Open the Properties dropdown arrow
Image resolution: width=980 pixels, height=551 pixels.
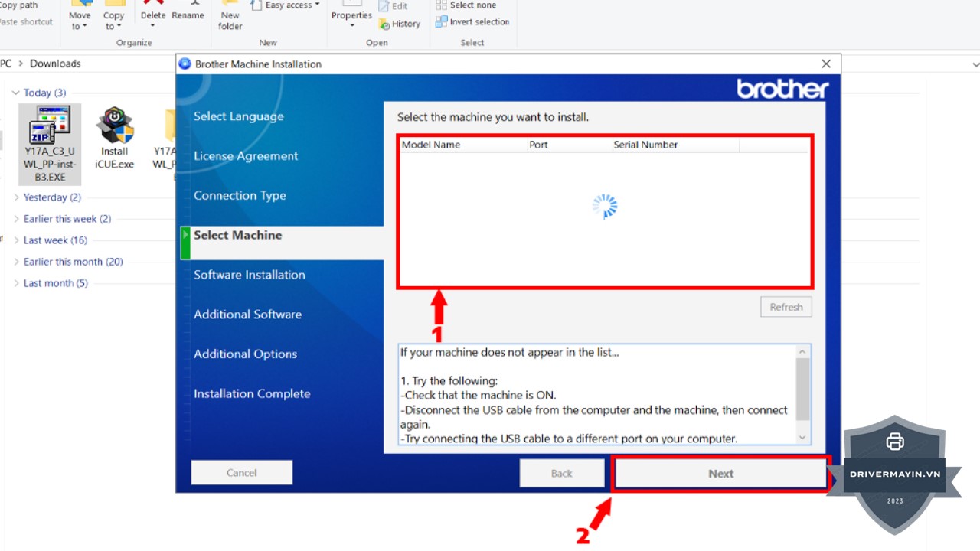pyautogui.click(x=351, y=26)
